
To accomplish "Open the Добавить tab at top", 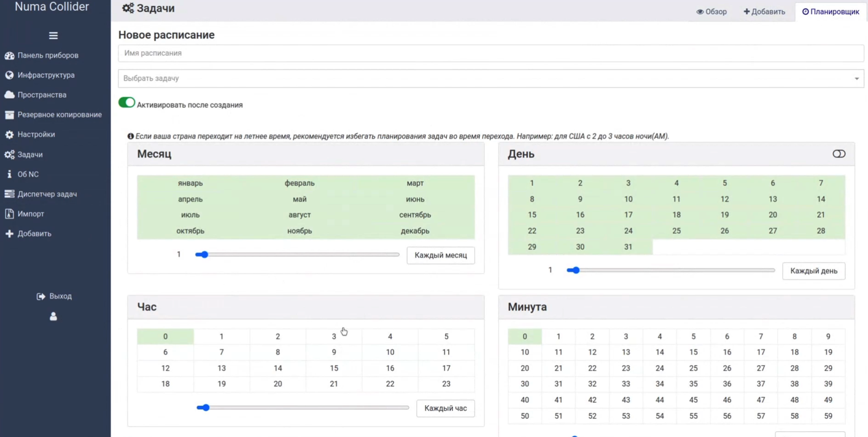I will pyautogui.click(x=764, y=12).
